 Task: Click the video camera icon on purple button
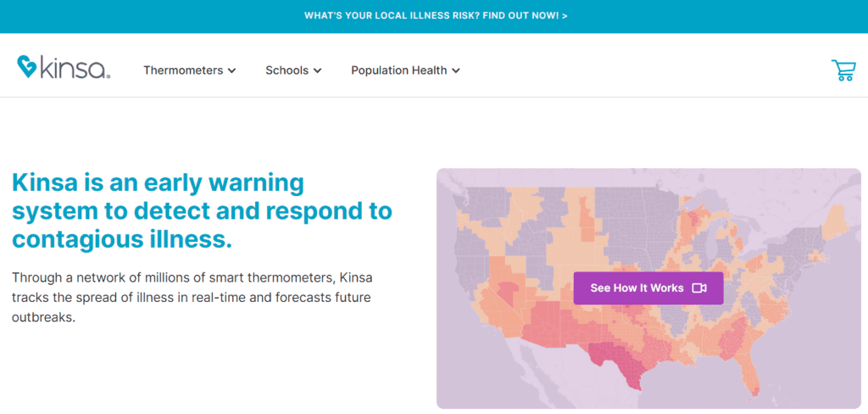click(x=699, y=288)
